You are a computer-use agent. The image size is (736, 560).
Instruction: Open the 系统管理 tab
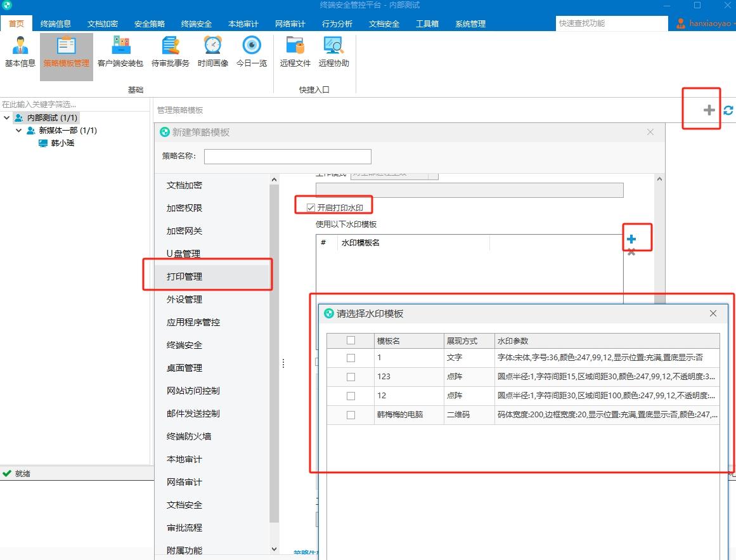[x=470, y=23]
